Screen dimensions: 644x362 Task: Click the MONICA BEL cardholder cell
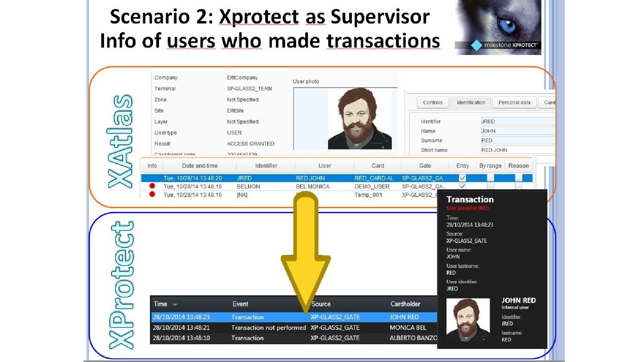[408, 327]
